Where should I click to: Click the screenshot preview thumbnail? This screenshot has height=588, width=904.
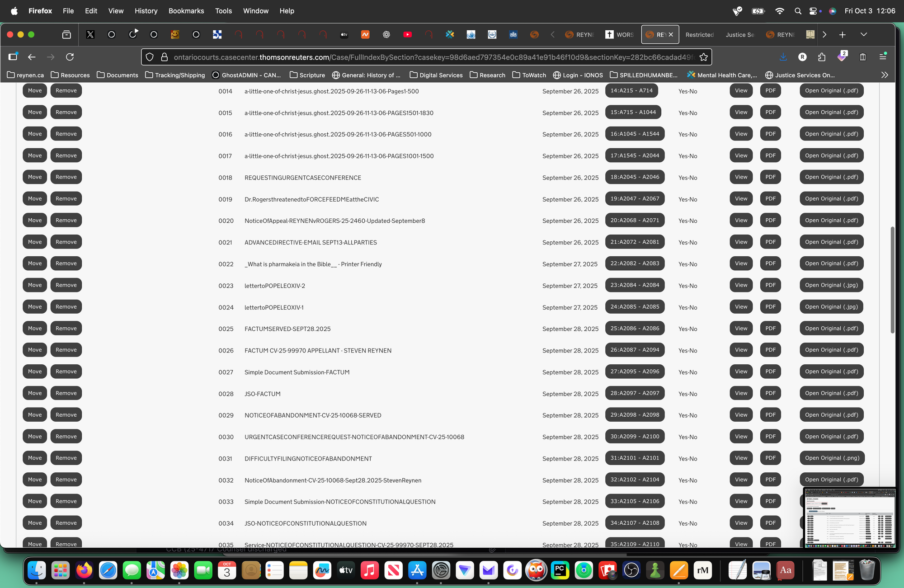[x=849, y=518]
